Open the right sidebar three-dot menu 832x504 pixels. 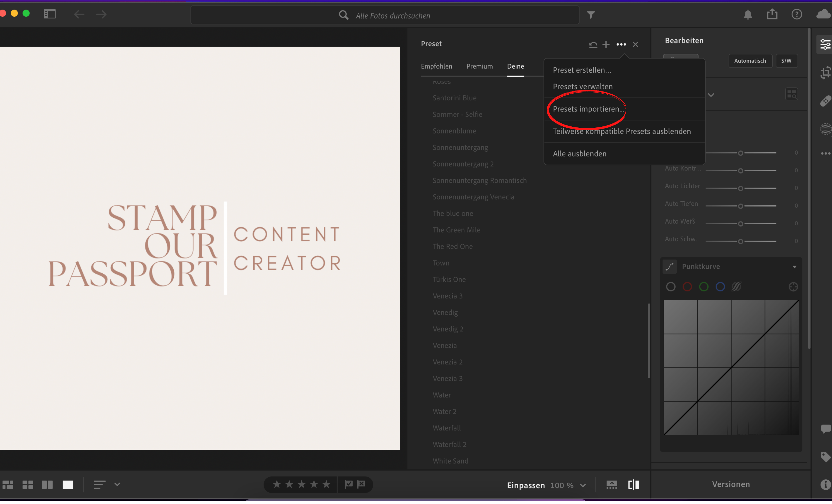[826, 154]
